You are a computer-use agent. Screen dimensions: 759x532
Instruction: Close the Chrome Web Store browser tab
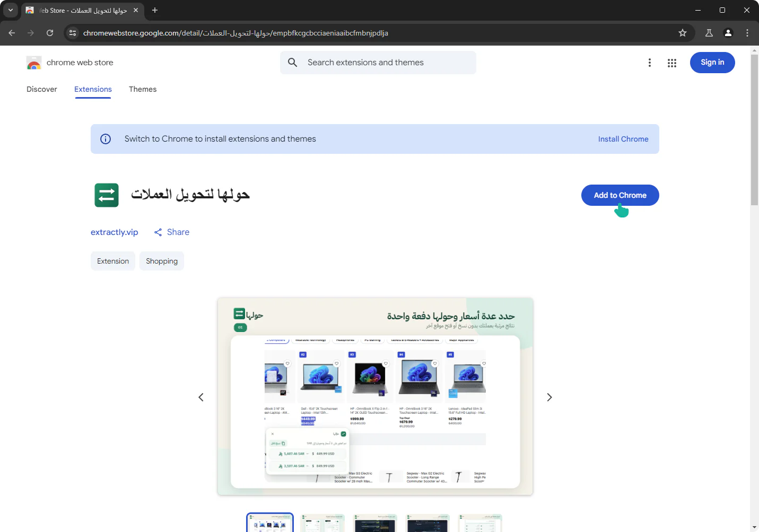[136, 10]
